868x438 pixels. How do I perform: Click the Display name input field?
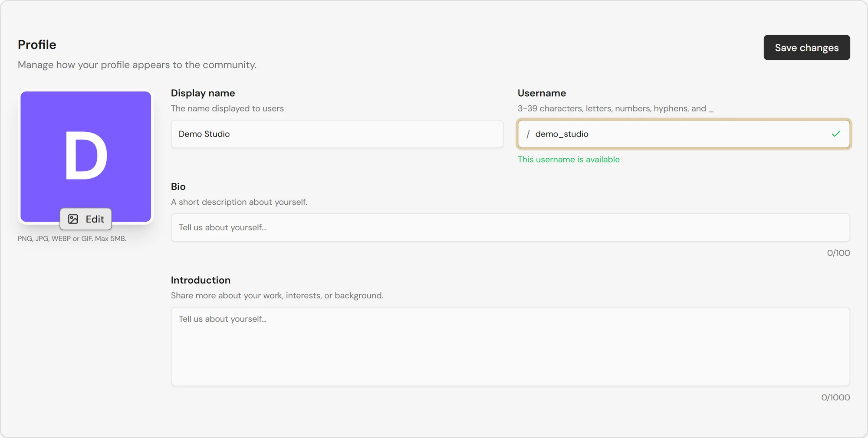[337, 134]
